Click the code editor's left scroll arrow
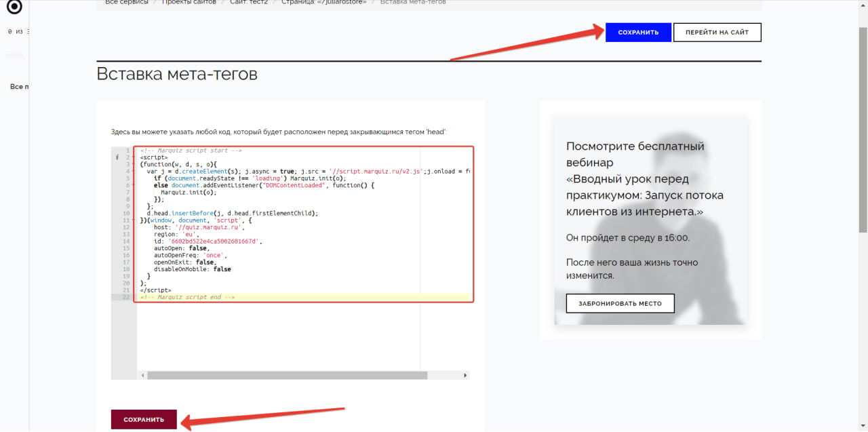 tap(142, 375)
